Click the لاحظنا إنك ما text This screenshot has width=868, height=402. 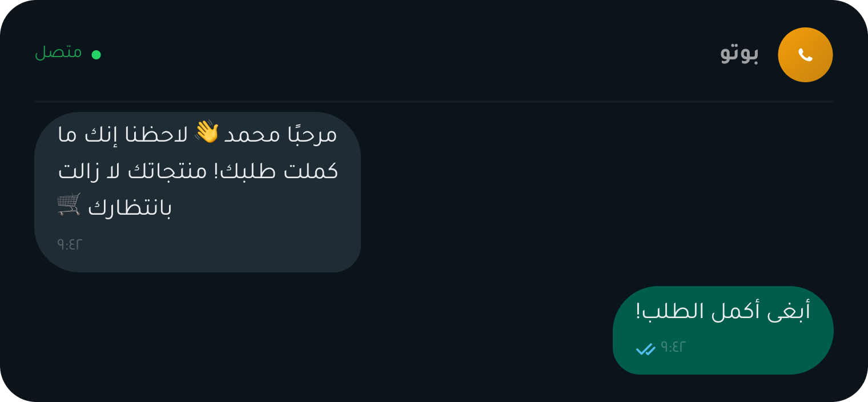point(124,135)
